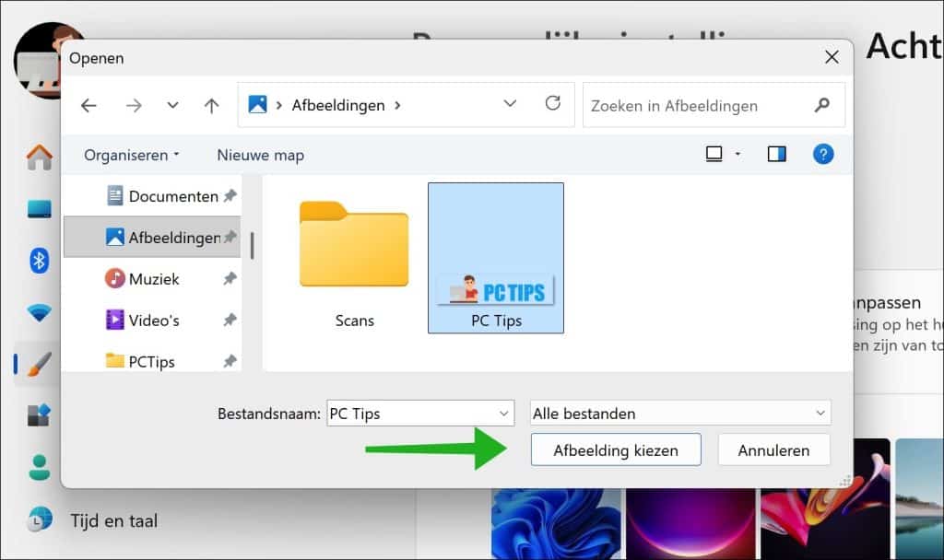This screenshot has height=560, width=944.
Task: Go up one folder level
Action: coord(211,105)
